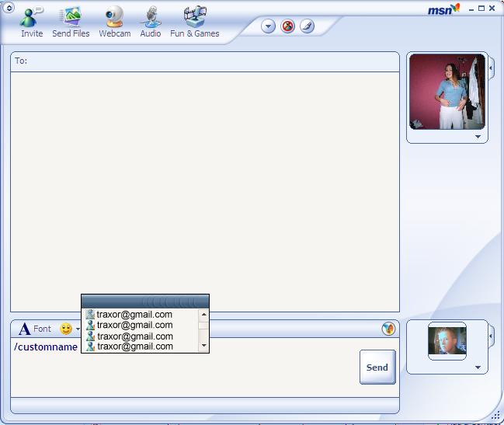Screen dimensions: 504x425
Task: Click the conversation history area
Action: [205, 192]
